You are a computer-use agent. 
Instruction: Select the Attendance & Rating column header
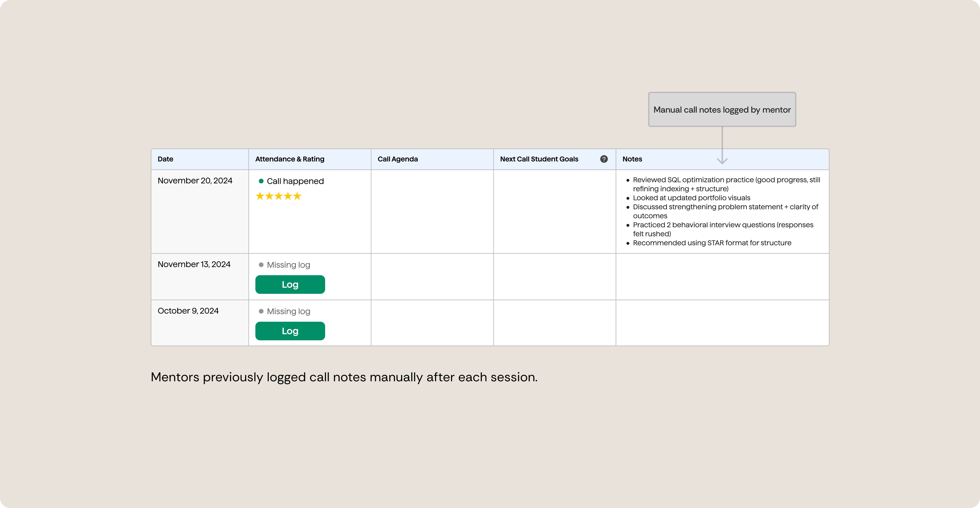[310, 159]
